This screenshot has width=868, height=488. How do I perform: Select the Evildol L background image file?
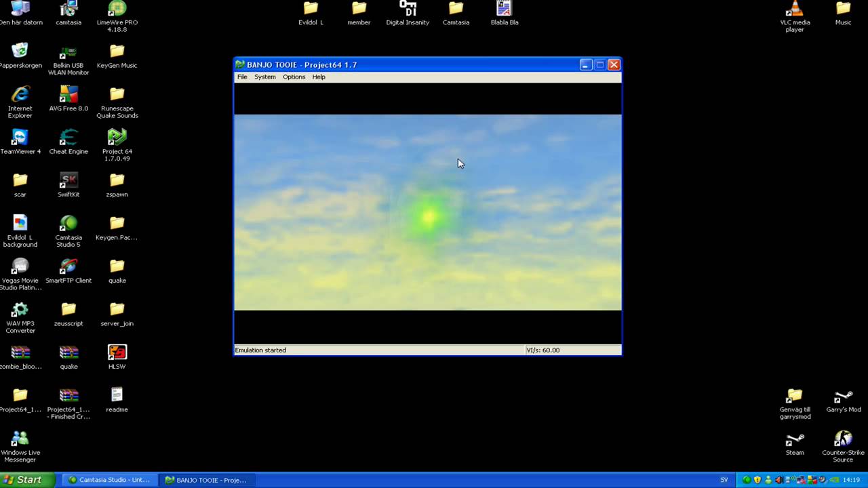point(20,231)
